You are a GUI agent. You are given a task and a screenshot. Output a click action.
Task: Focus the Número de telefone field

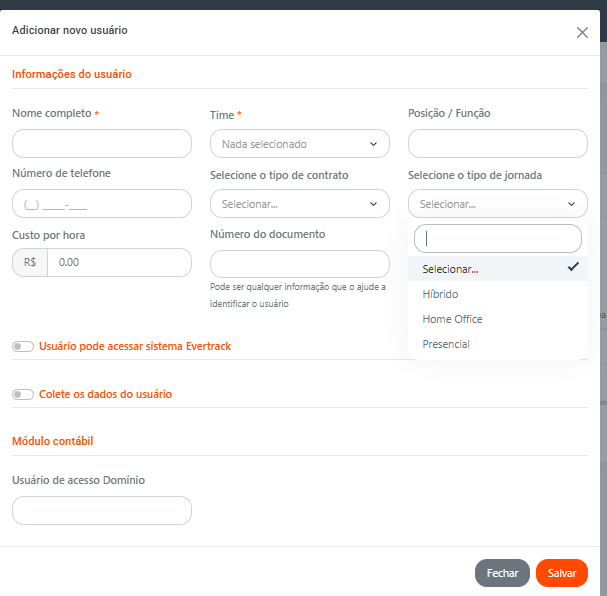[x=101, y=204]
